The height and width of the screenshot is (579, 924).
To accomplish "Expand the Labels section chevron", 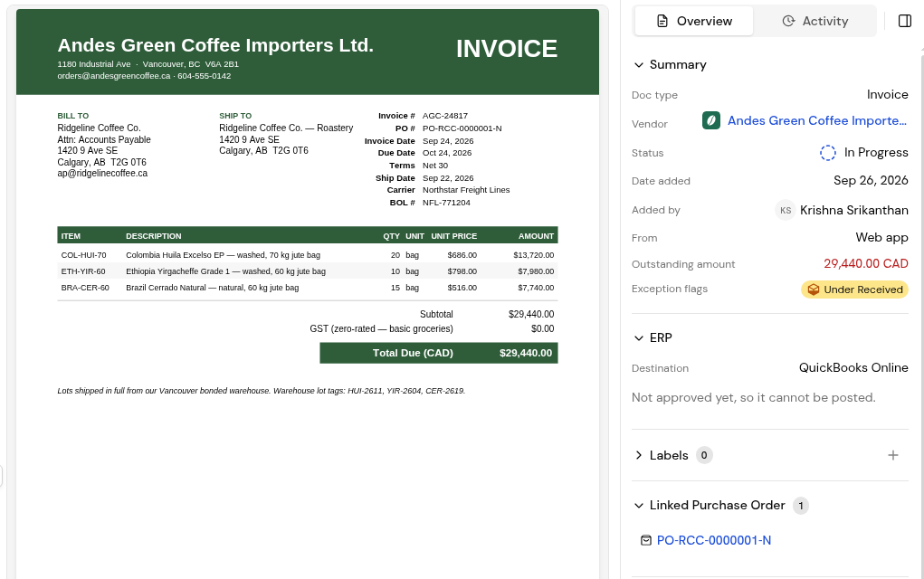I will 639,455.
